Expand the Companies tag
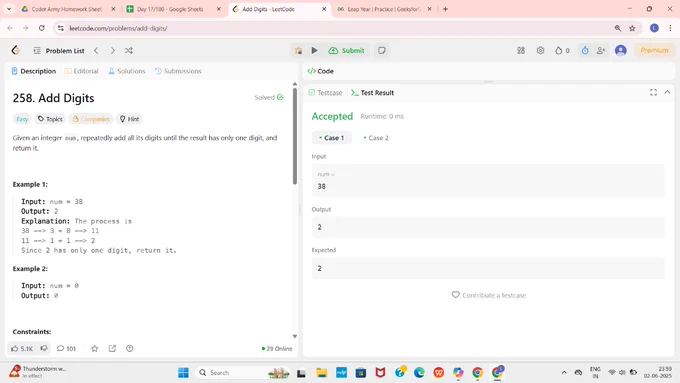 point(91,119)
